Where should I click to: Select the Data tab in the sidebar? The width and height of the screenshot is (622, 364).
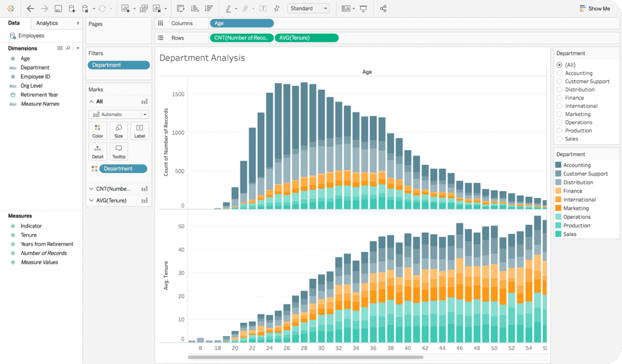click(15, 23)
